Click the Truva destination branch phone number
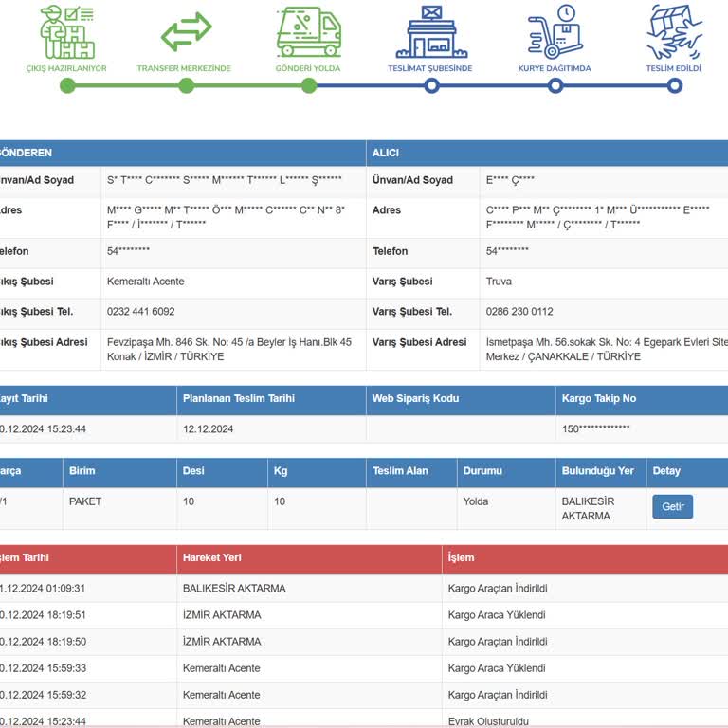The image size is (728, 728). (x=519, y=311)
